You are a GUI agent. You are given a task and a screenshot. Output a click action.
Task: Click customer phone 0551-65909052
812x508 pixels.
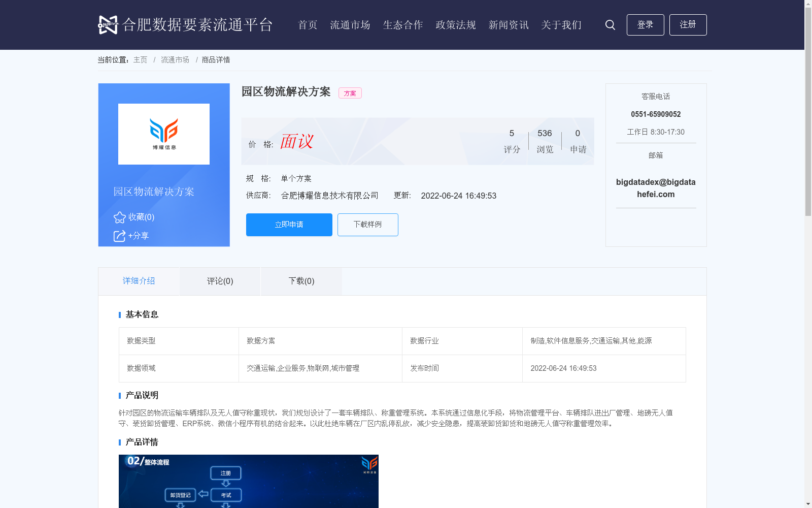[656, 114]
